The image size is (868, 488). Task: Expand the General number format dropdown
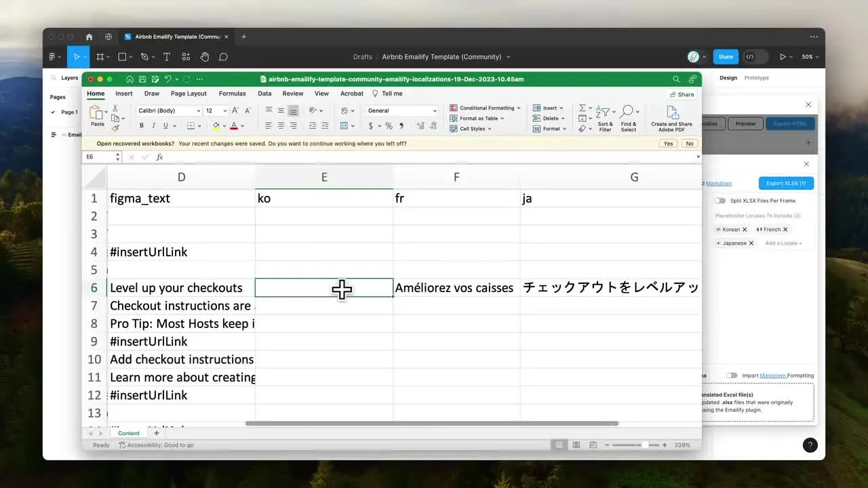(x=434, y=110)
